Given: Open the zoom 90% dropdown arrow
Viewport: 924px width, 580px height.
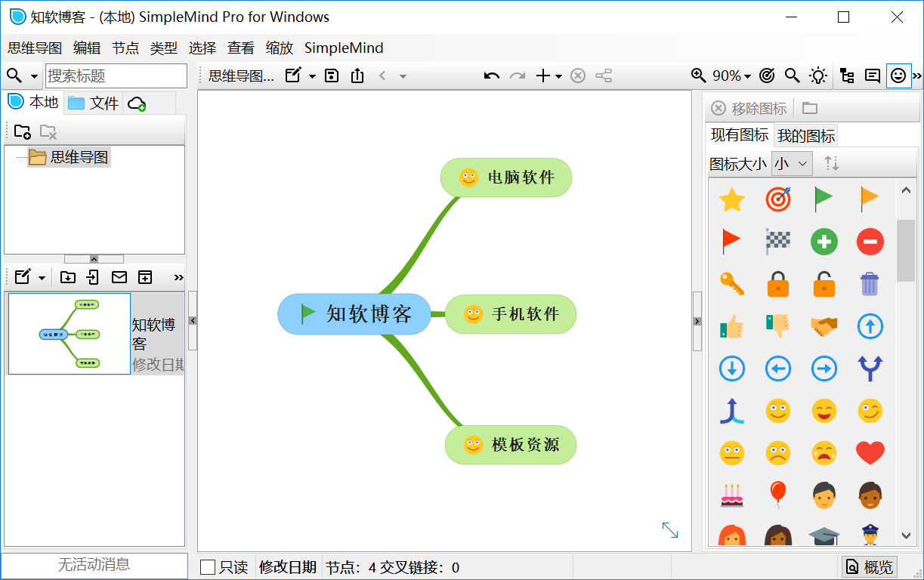Looking at the screenshot, I should point(747,76).
